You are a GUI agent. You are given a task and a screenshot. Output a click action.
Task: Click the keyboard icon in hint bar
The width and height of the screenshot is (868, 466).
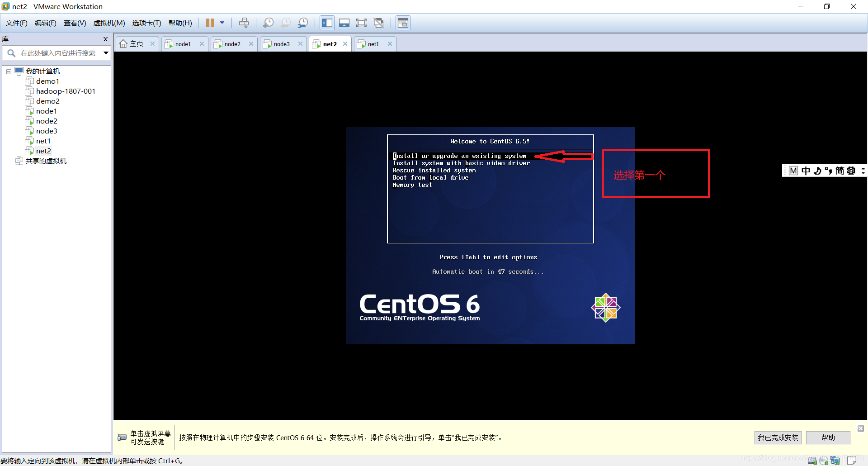click(x=122, y=437)
